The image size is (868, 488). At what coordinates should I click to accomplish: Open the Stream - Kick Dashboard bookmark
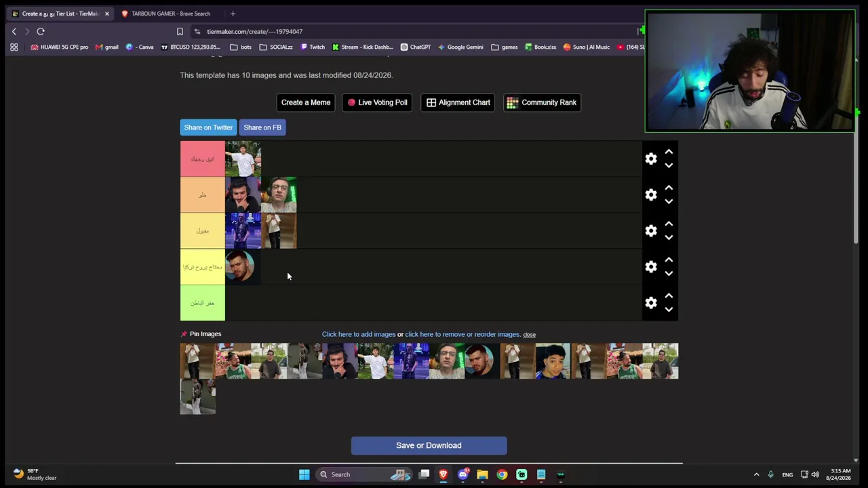point(362,47)
